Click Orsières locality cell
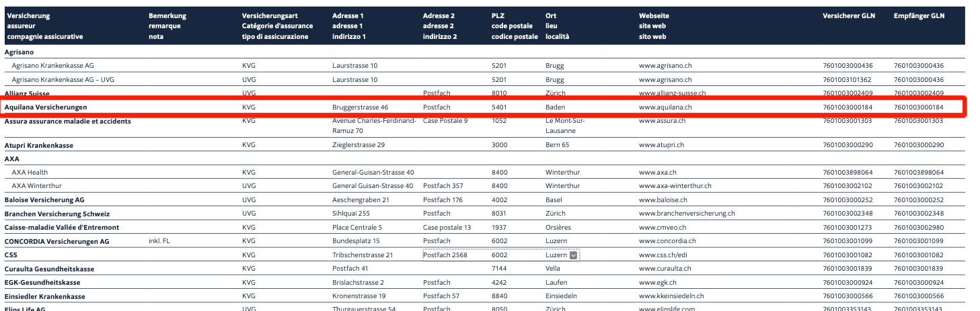The height and width of the screenshot is (311, 980). [x=558, y=228]
